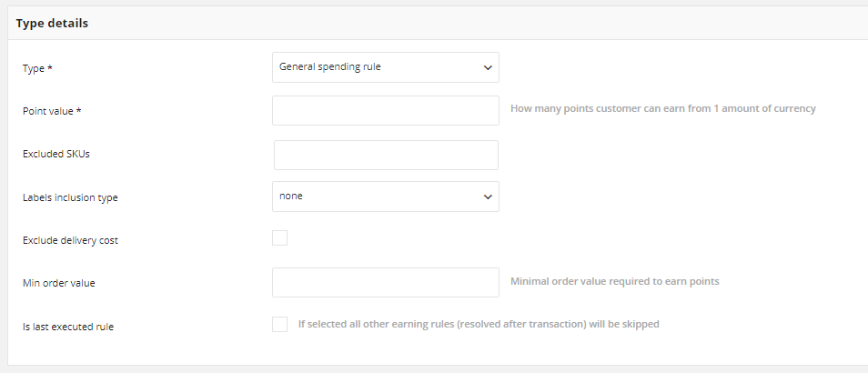Click the 'Excluded SKUs' label
Viewport: 868px width, 373px height.
pos(56,155)
